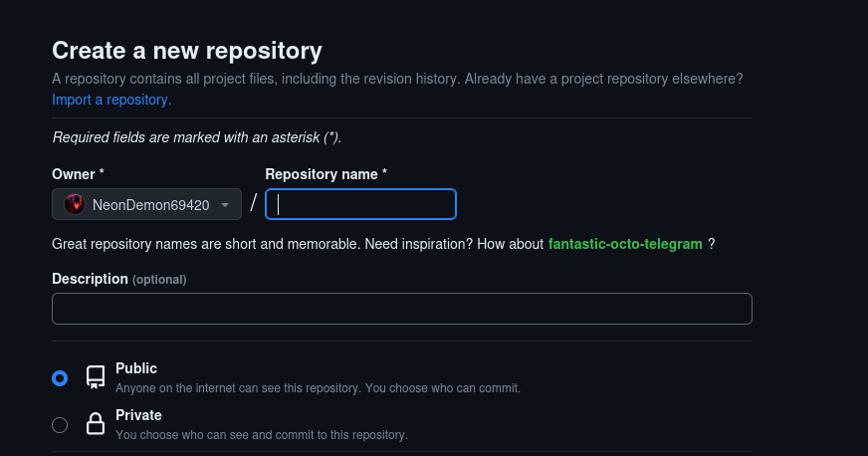
Task: Click the NeonDemon69420 username text
Action: point(150,205)
